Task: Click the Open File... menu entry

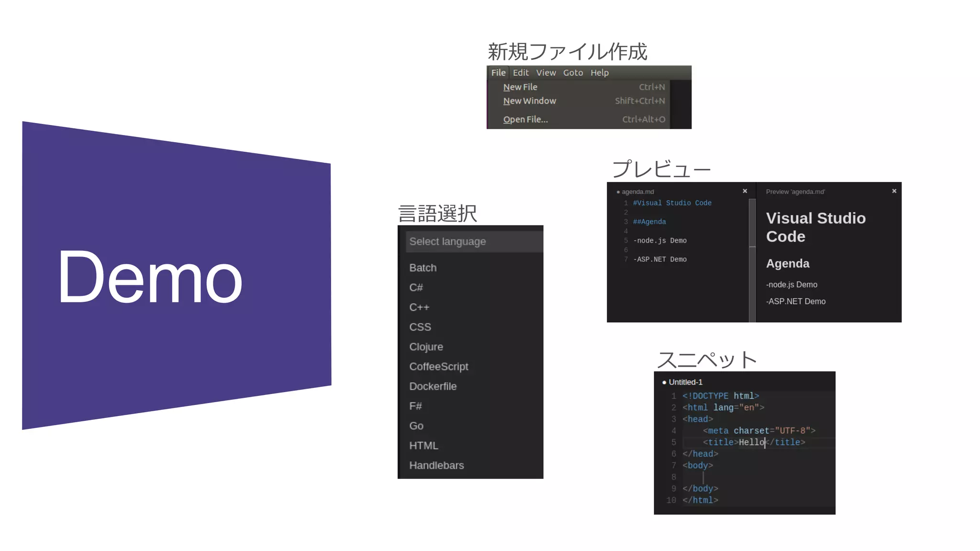Action: coord(525,120)
